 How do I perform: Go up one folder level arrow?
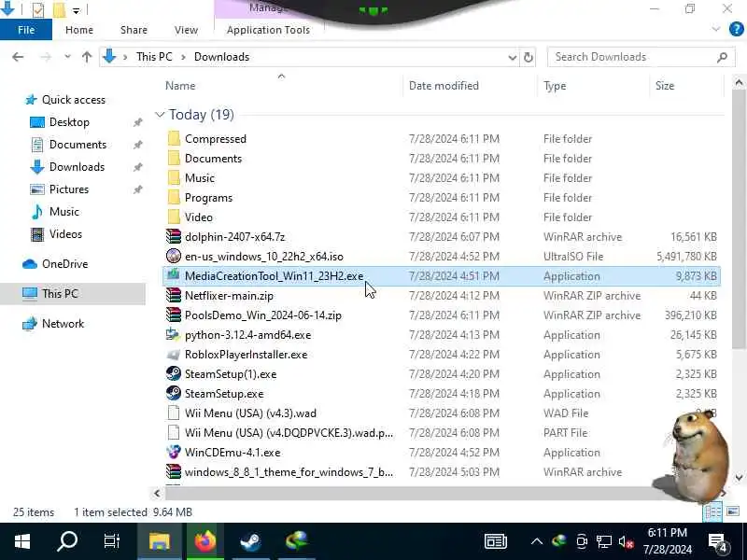pyautogui.click(x=87, y=57)
